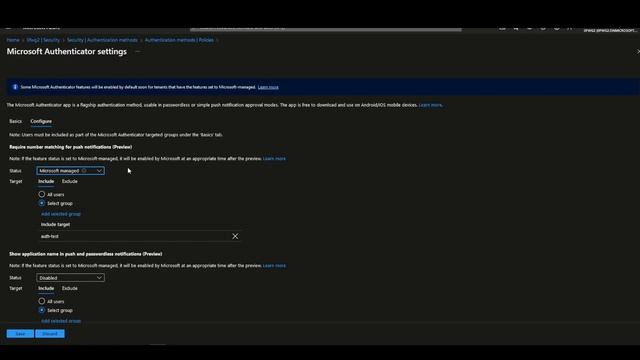Image resolution: width=640 pixels, height=360 pixels.
Task: Open Authentication methods | Policies breadcrumb
Action: [x=179, y=40]
